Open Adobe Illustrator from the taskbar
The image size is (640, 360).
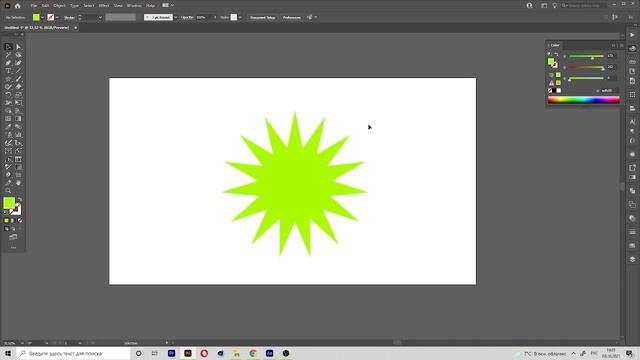click(x=188, y=353)
